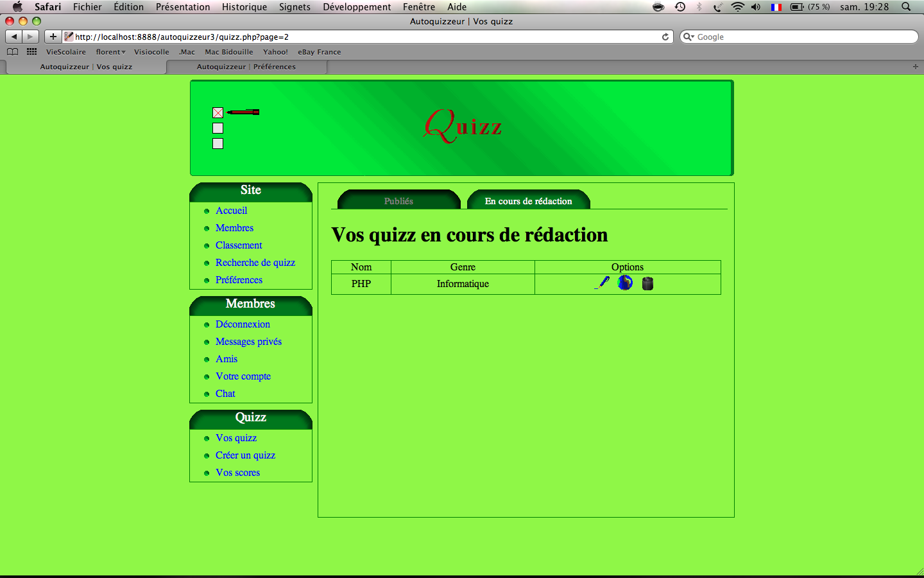Screen dimensions: 924x578
Task: Show Top Sites using the grid icon
Action: click(x=31, y=52)
